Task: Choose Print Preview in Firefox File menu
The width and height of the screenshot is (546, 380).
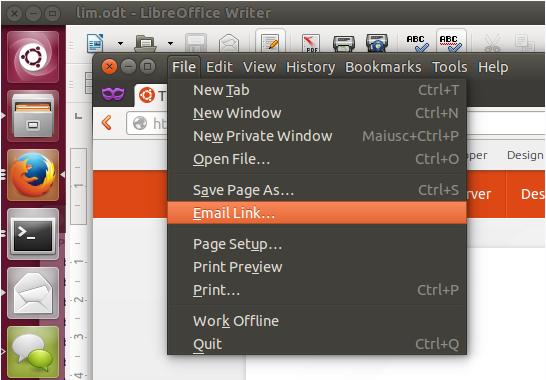Action: click(317, 267)
